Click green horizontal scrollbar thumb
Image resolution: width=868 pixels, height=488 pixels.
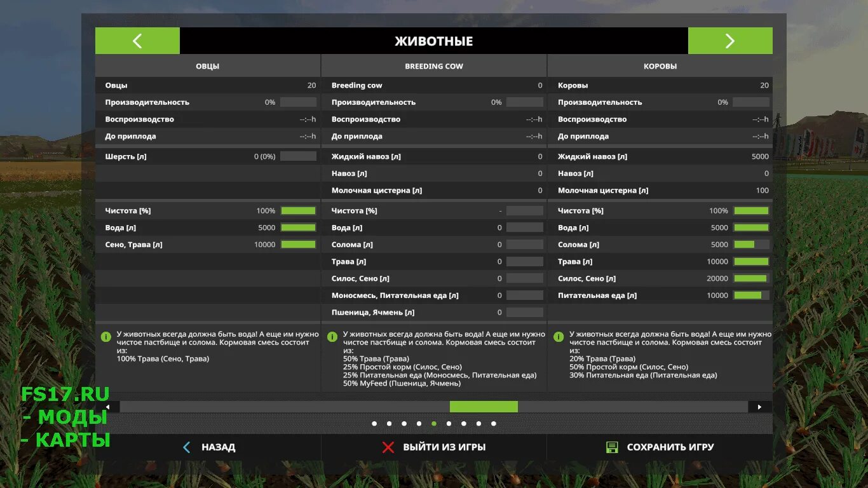tap(484, 407)
